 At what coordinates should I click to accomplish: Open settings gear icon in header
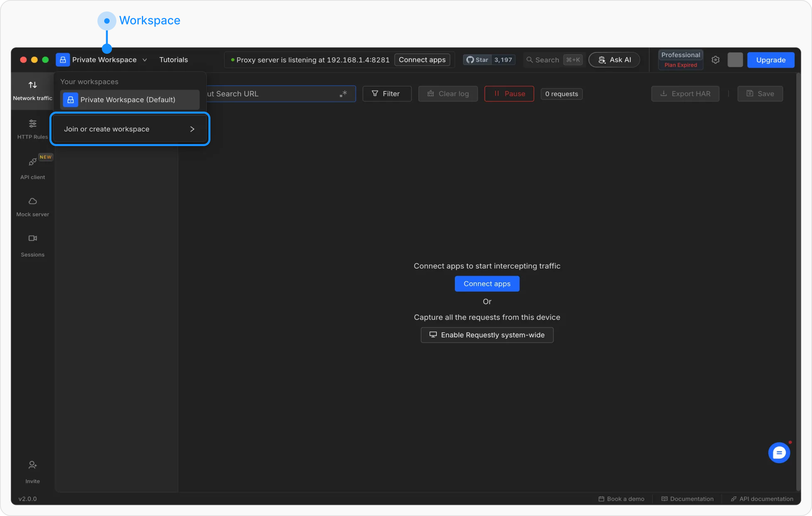click(715, 60)
